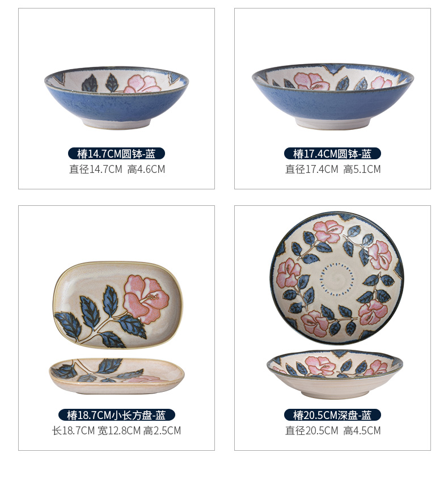Click the foot base of 17.4CM bowl
Viewport: 448px width, 478px height.
(x=332, y=123)
